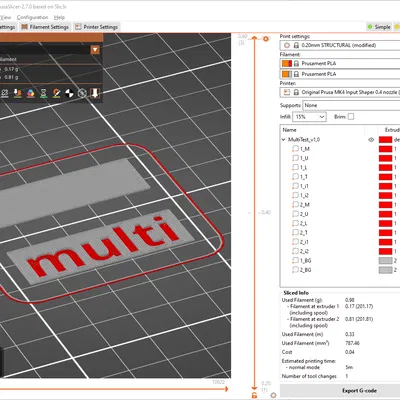Screen dimensions: 400x400
Task: Click red extruder swatch for 1_U
Action: click(385, 158)
